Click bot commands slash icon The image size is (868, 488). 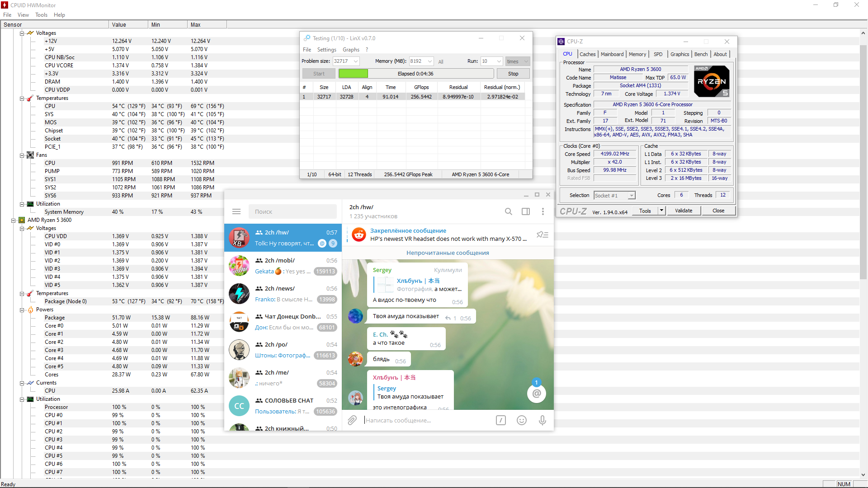501,420
